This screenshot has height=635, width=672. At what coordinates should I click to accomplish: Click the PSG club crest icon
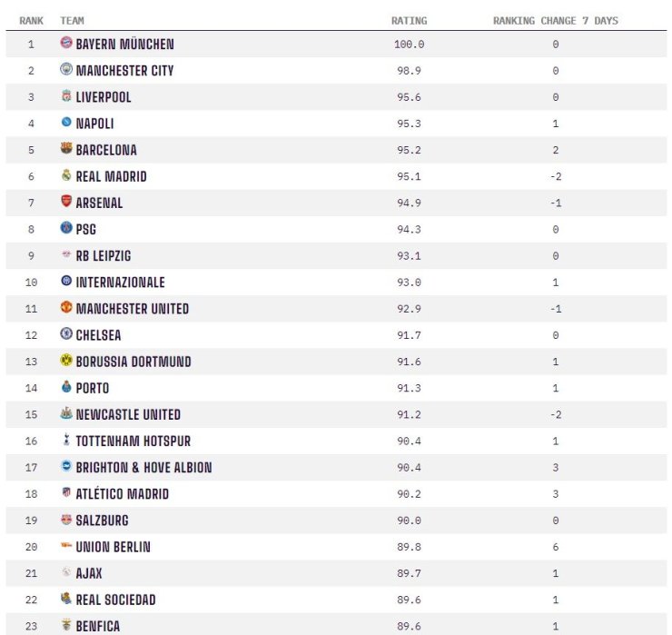(x=66, y=228)
